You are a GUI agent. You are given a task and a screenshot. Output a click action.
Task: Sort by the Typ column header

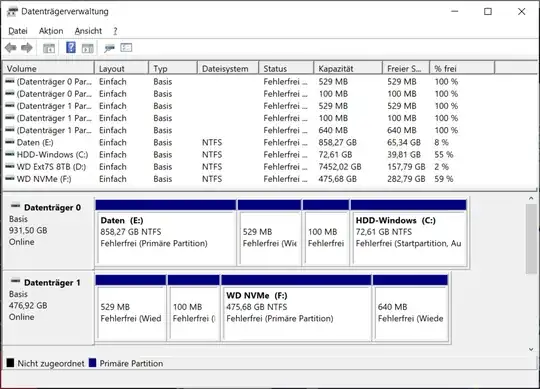click(x=173, y=69)
